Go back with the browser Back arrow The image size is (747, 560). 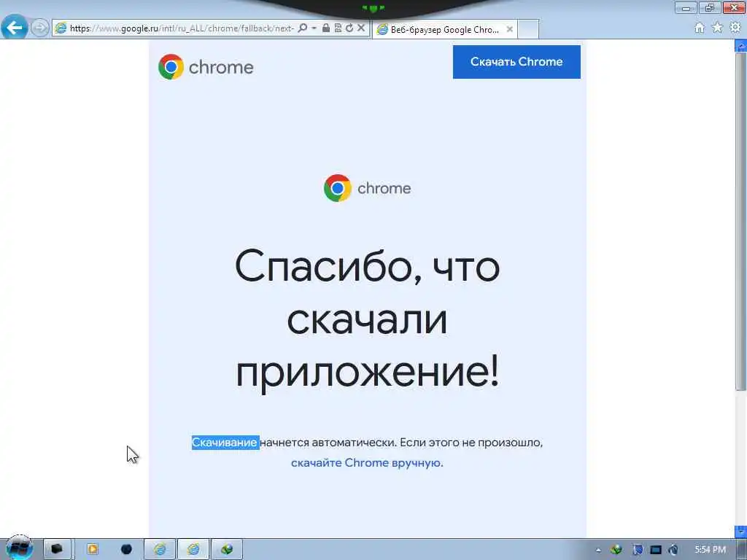pyautogui.click(x=15, y=27)
